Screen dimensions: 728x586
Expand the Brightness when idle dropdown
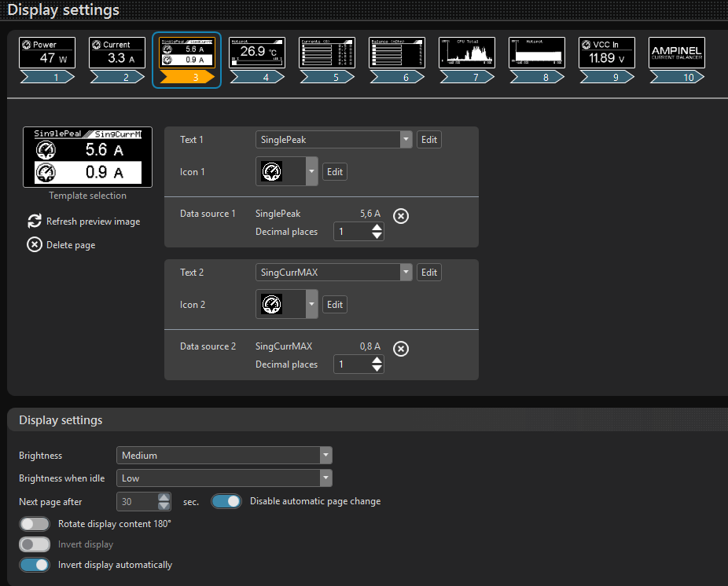(224, 478)
